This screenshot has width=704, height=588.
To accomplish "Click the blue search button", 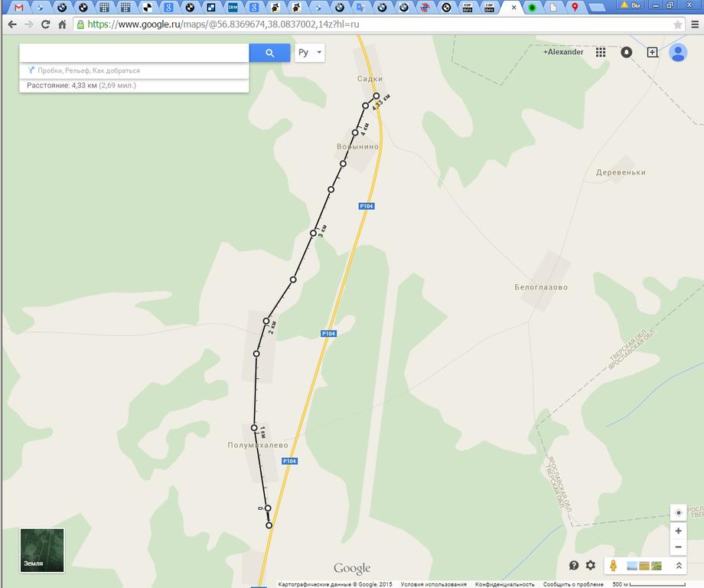I will [269, 53].
